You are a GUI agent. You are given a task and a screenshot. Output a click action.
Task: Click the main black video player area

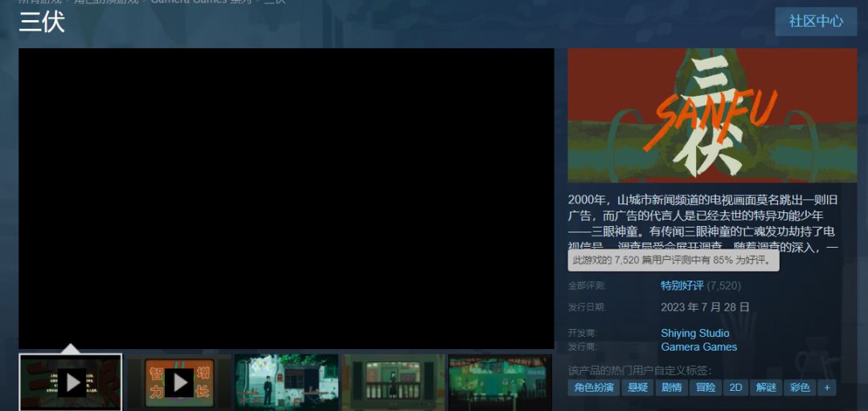tap(286, 199)
